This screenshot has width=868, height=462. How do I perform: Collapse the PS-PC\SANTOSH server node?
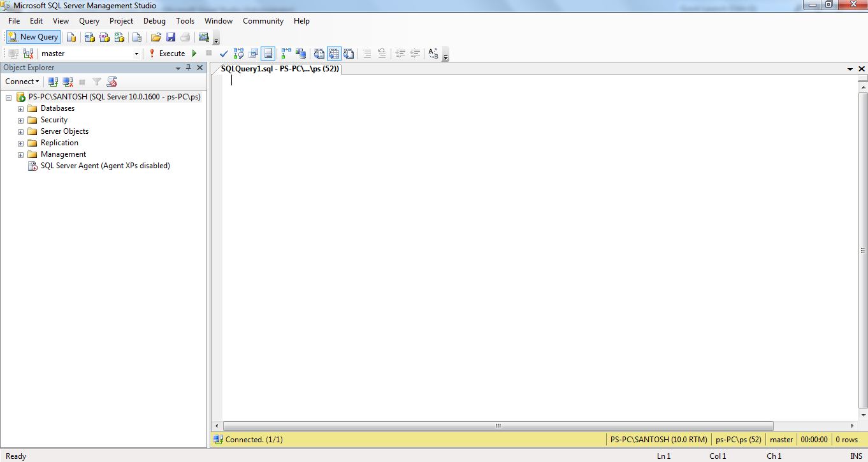tap(9, 97)
